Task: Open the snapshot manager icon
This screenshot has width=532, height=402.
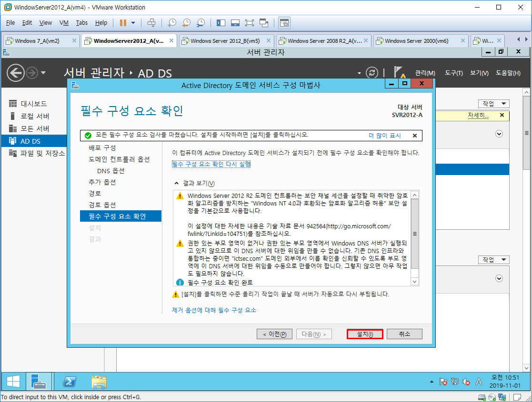Action: coord(201,23)
